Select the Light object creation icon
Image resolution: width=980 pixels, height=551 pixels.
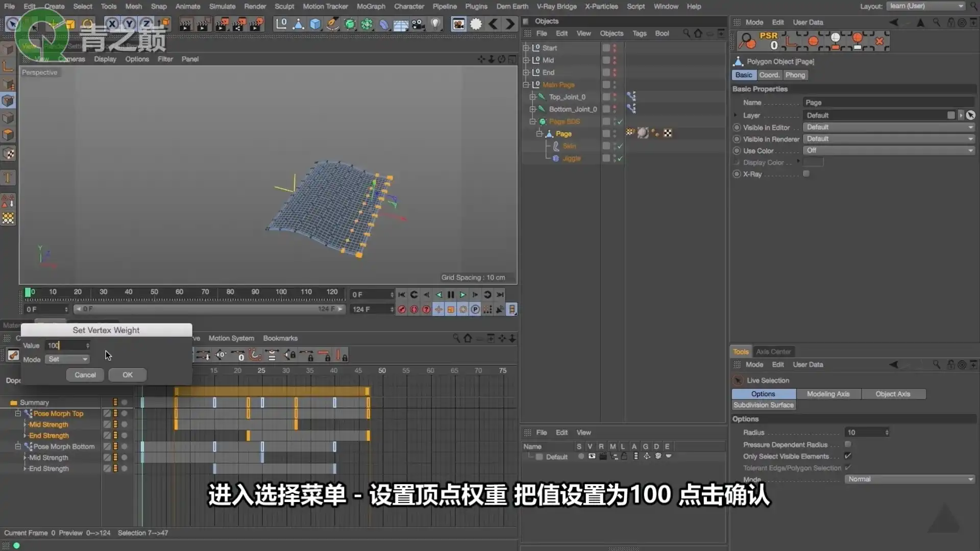pyautogui.click(x=435, y=24)
